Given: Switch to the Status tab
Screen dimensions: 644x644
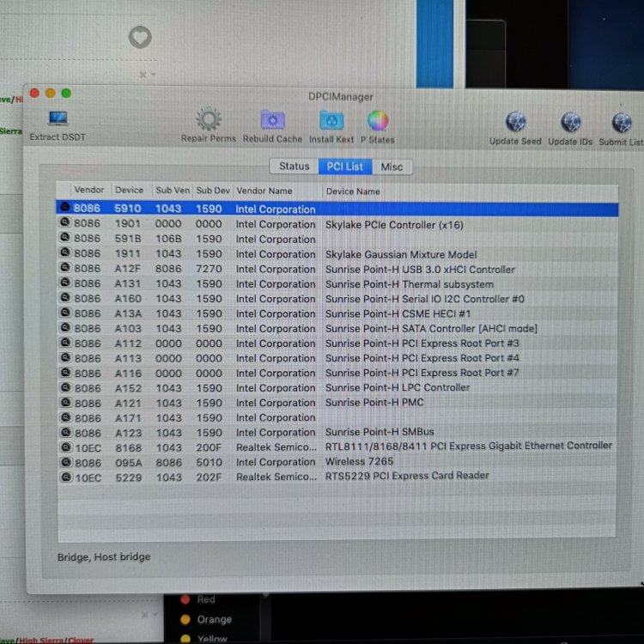Looking at the screenshot, I should point(294,167).
